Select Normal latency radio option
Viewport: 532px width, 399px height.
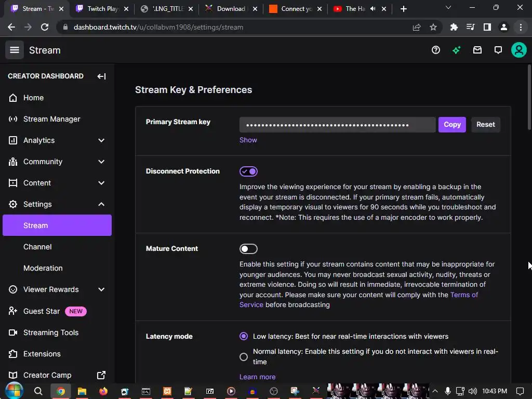tap(243, 356)
